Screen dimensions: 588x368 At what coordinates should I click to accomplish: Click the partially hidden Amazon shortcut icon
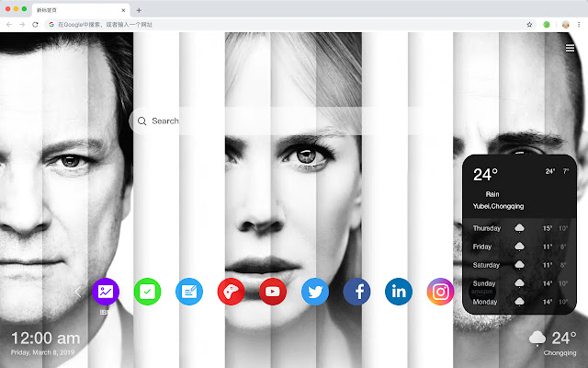[x=482, y=292]
